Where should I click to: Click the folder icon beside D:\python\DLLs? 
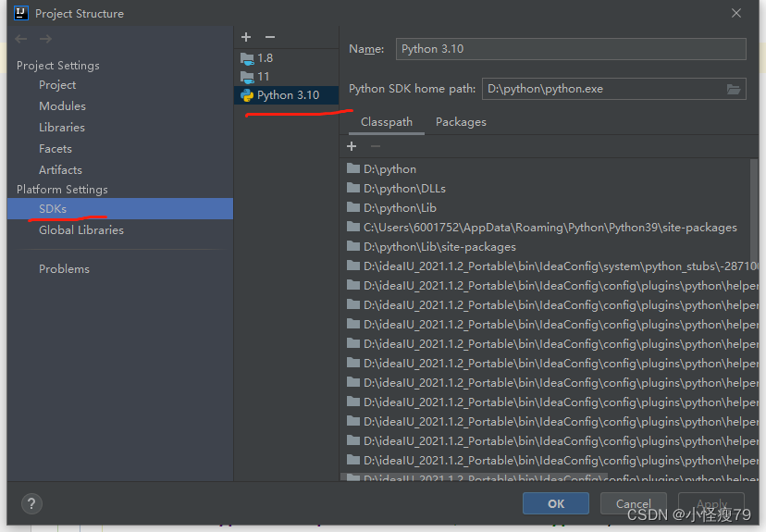[352, 188]
